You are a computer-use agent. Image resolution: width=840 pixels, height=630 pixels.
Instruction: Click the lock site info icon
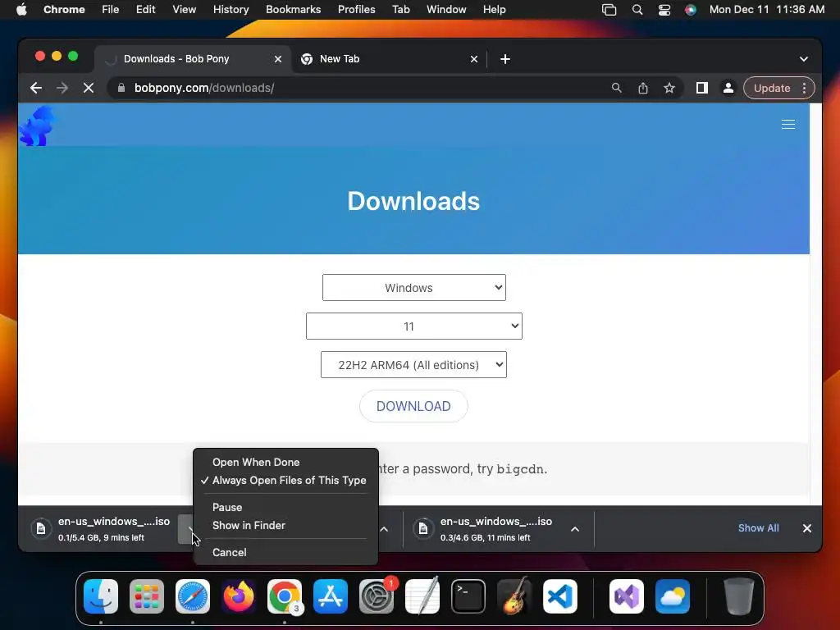click(x=121, y=88)
